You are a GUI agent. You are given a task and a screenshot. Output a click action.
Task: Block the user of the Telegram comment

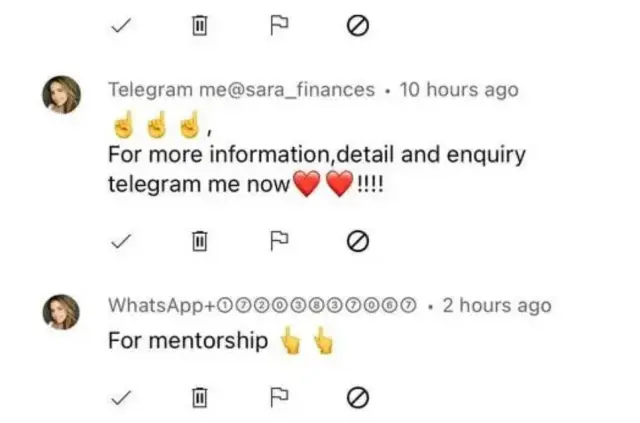pyautogui.click(x=357, y=240)
